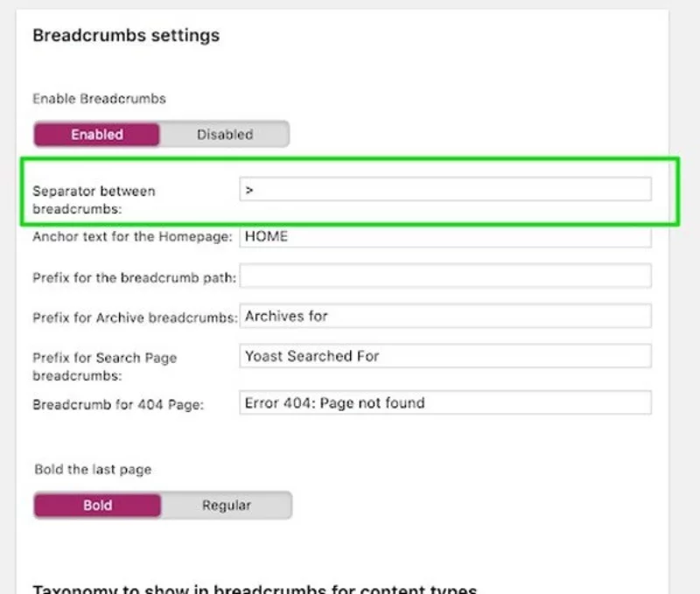Select Regular for the last page style

point(226,505)
